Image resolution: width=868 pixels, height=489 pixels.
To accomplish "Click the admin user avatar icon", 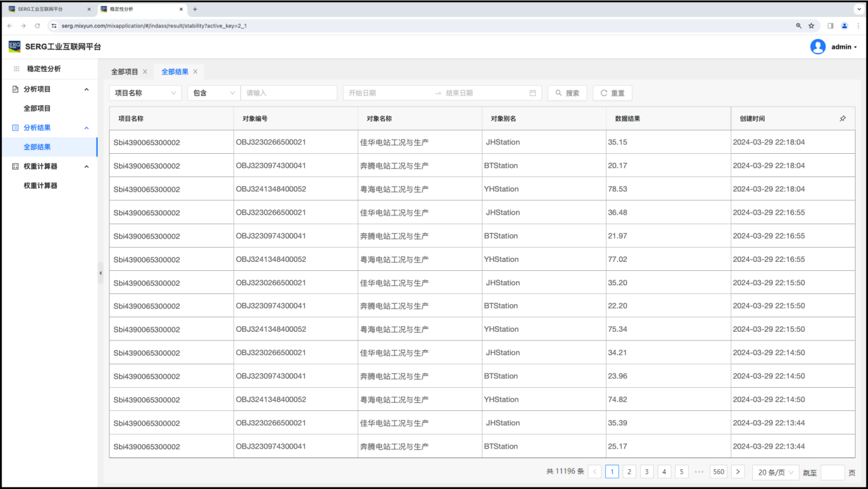I will click(x=817, y=47).
